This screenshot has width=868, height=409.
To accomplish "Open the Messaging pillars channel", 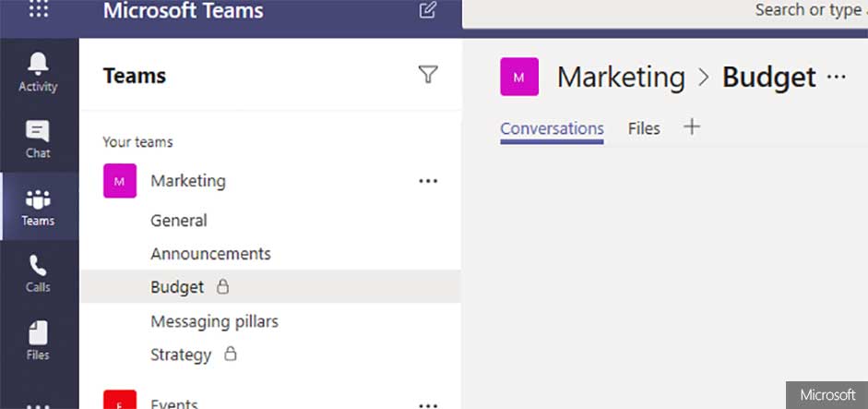I will [x=214, y=321].
